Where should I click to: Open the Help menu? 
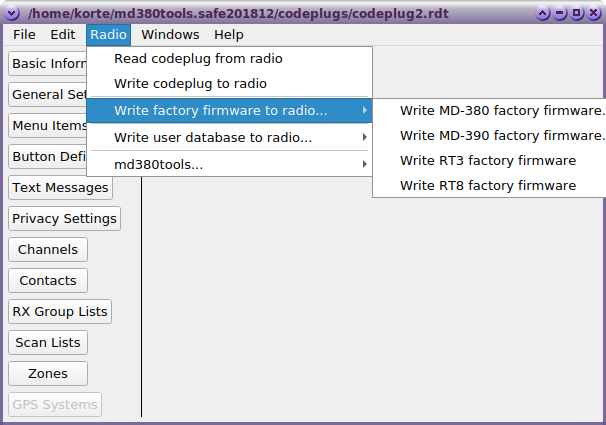click(228, 34)
